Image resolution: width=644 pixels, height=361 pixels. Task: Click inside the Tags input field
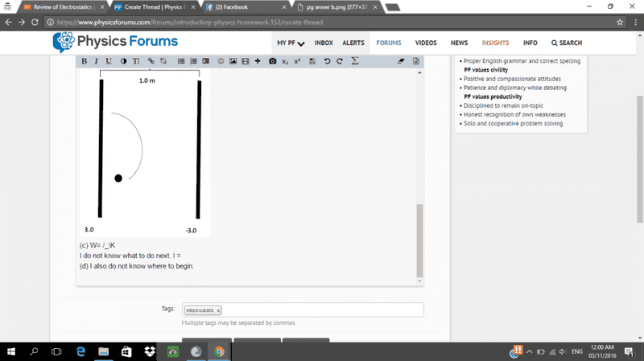(303, 310)
